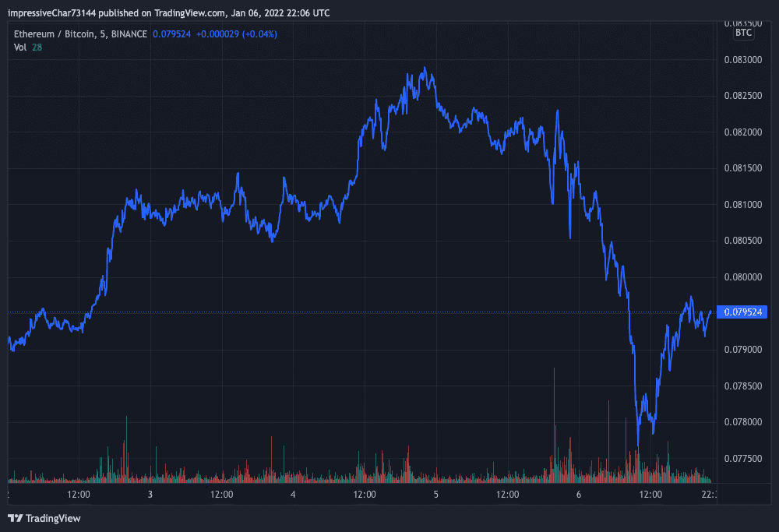The width and height of the screenshot is (779, 532).
Task: Select date 3 on the time axis
Action: pos(150,494)
